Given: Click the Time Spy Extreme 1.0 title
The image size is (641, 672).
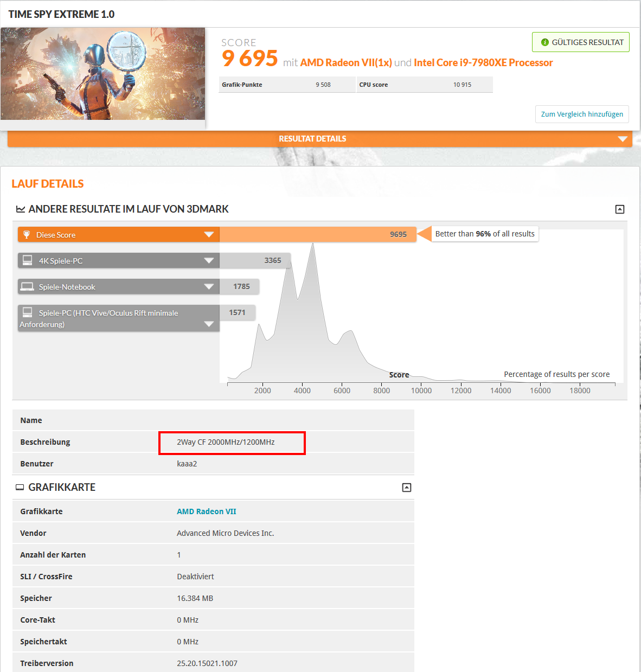Looking at the screenshot, I should click(61, 14).
